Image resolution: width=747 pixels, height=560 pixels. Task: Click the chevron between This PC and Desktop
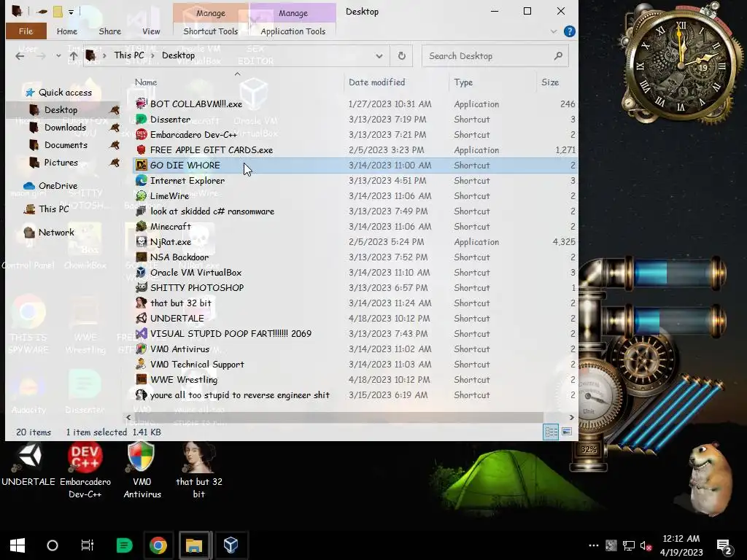153,55
